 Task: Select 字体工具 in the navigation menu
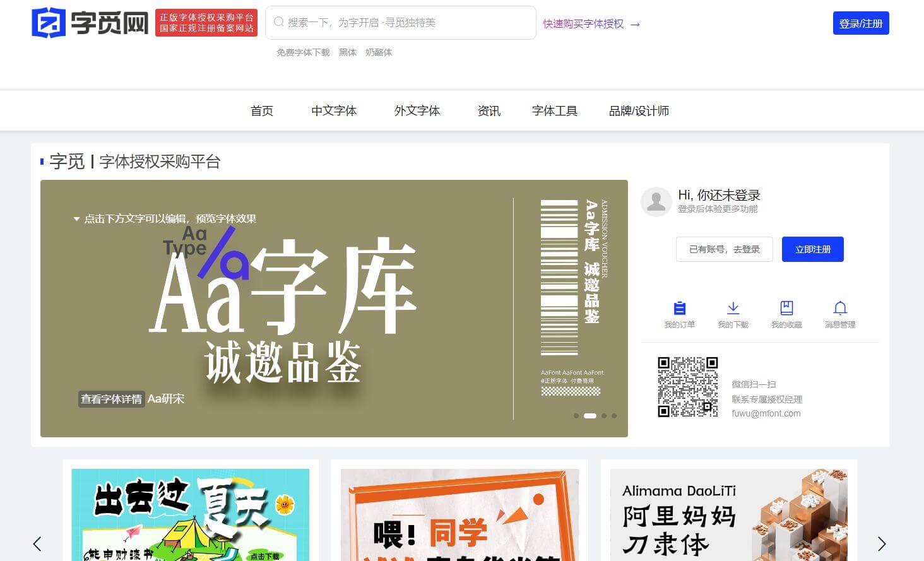coord(554,110)
